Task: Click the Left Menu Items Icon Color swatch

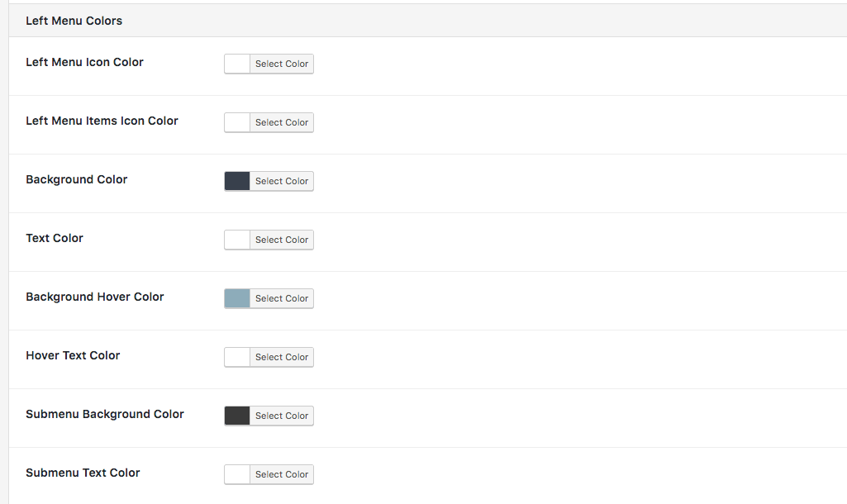Action: pos(236,122)
